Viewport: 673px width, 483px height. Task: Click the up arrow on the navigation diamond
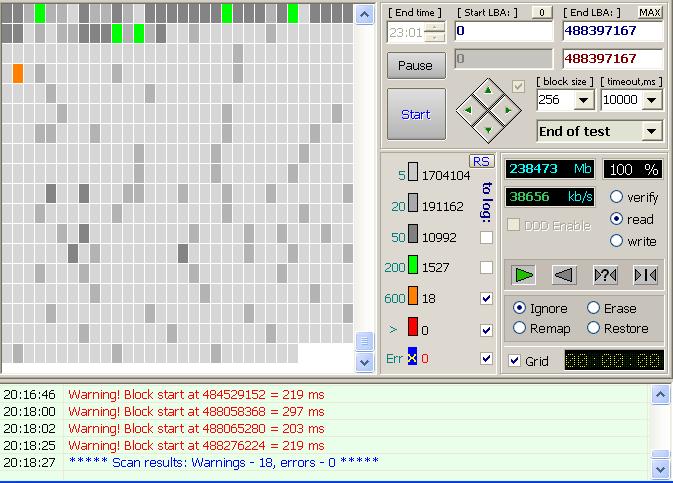pyautogui.click(x=488, y=91)
